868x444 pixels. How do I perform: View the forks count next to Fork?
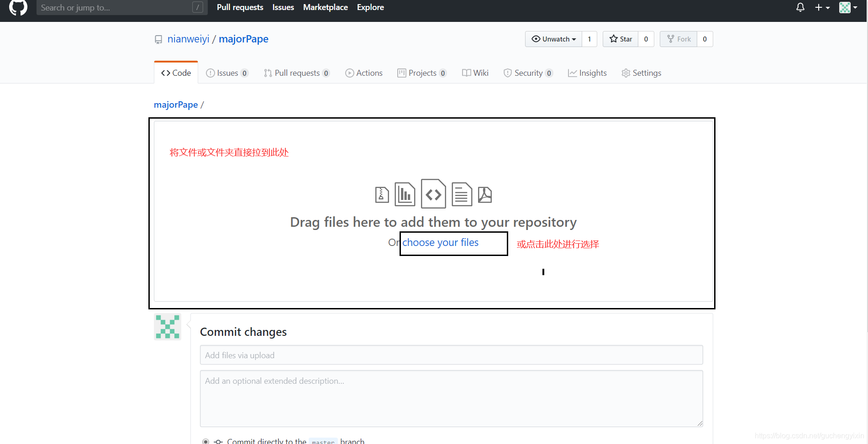pyautogui.click(x=705, y=39)
